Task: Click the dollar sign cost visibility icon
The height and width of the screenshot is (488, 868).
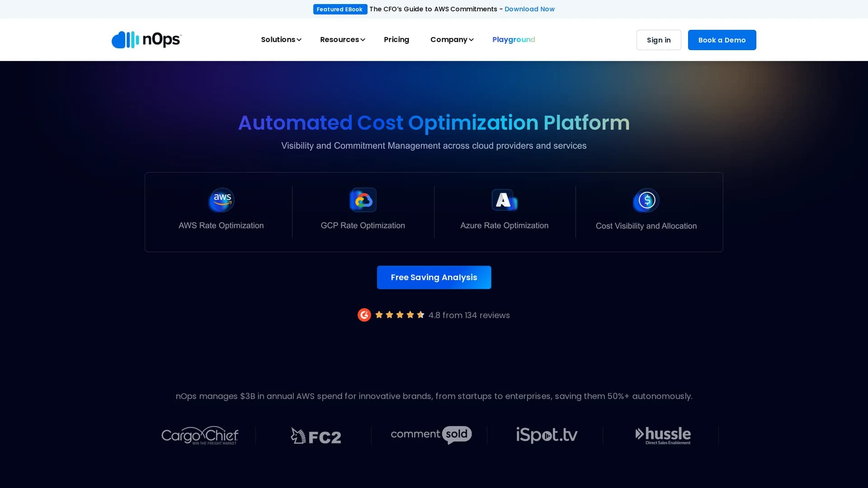Action: (646, 200)
